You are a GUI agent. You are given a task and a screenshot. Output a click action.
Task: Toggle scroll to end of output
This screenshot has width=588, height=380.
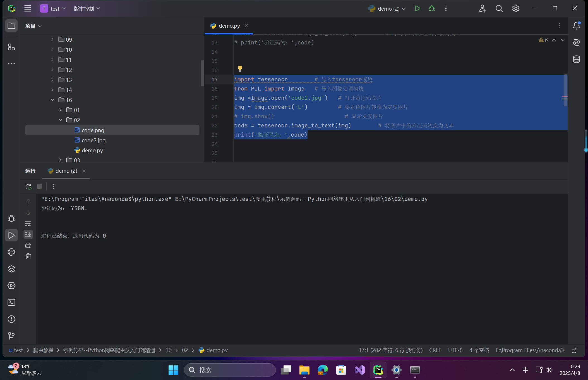(x=28, y=234)
